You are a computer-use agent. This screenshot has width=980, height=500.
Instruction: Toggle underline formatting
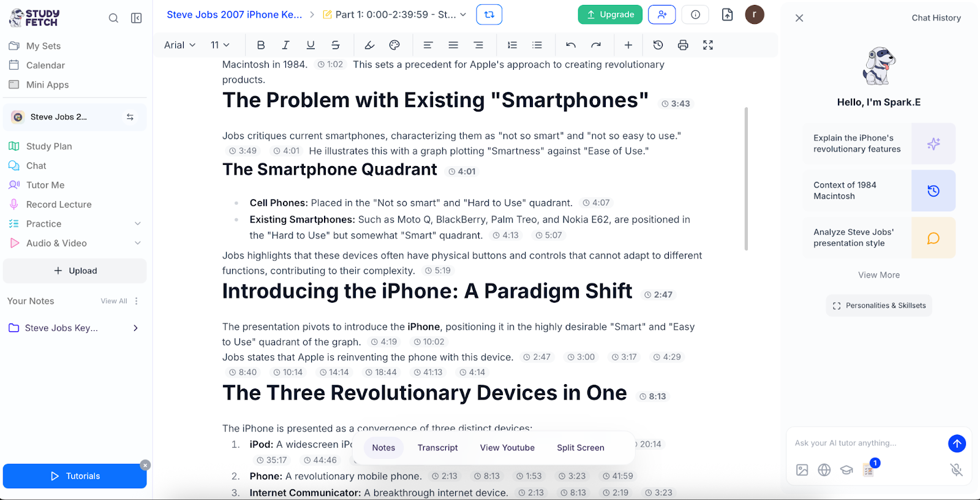click(x=311, y=45)
